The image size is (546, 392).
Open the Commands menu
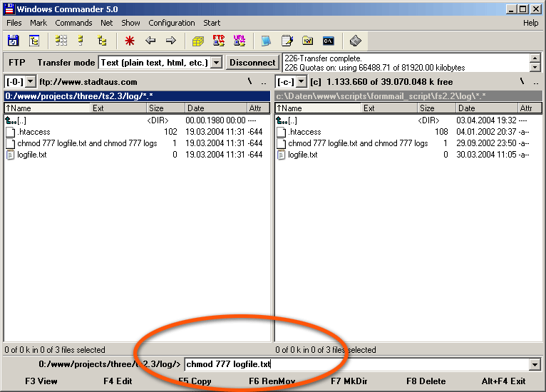coord(73,23)
